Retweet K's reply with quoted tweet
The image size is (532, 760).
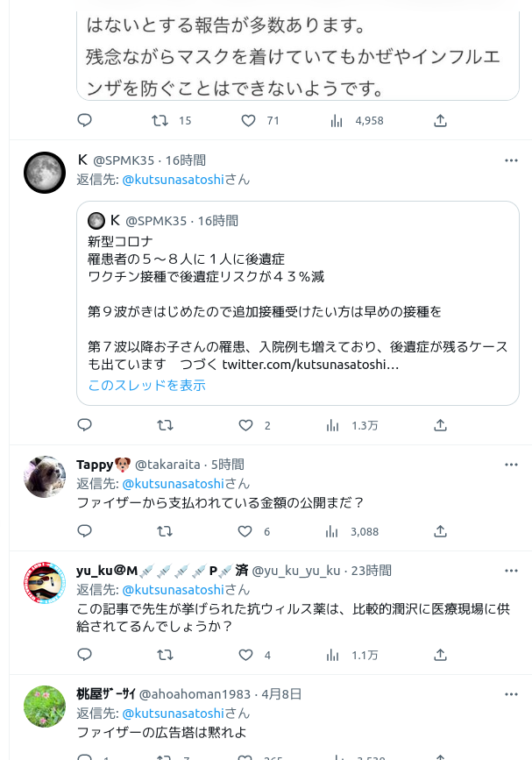click(x=164, y=425)
